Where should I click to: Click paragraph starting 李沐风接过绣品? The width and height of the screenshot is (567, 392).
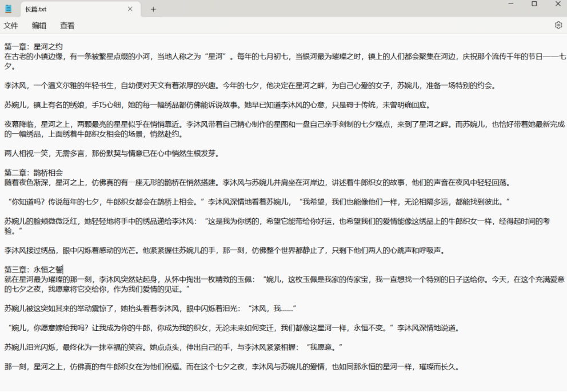point(225,251)
